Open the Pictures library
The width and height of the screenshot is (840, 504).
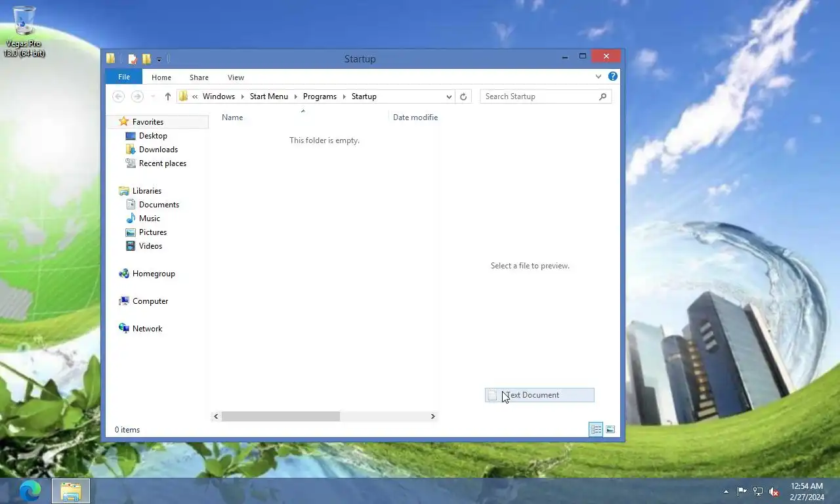coord(152,232)
